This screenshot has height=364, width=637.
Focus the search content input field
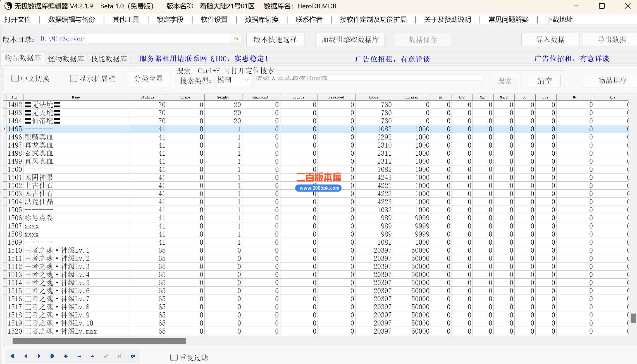coord(369,78)
